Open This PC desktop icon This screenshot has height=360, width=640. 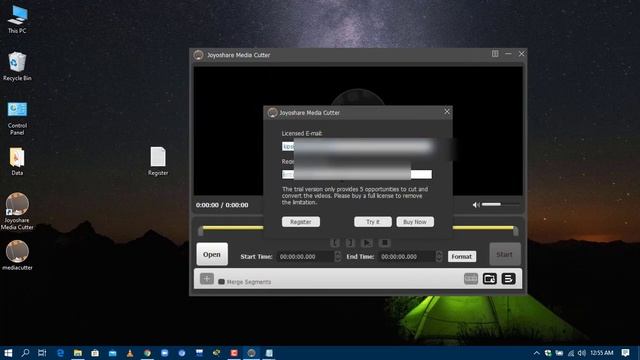click(x=17, y=19)
